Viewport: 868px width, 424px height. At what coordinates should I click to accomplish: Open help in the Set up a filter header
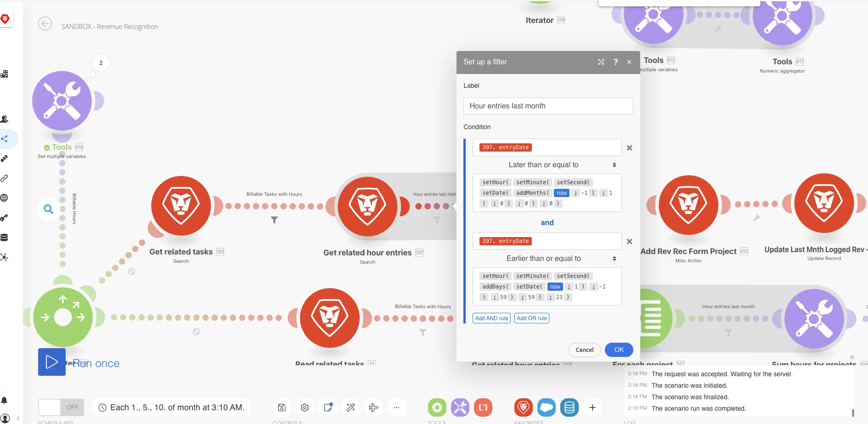point(615,62)
